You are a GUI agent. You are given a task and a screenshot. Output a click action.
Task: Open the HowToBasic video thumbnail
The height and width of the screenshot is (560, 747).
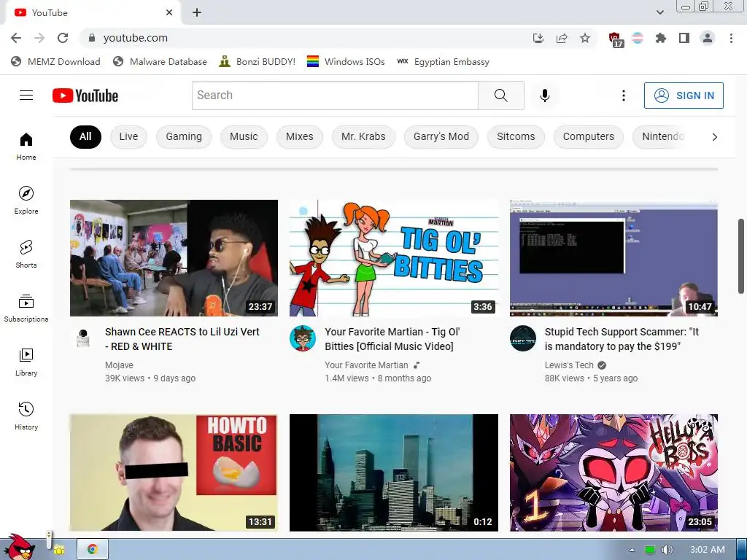coord(174,472)
